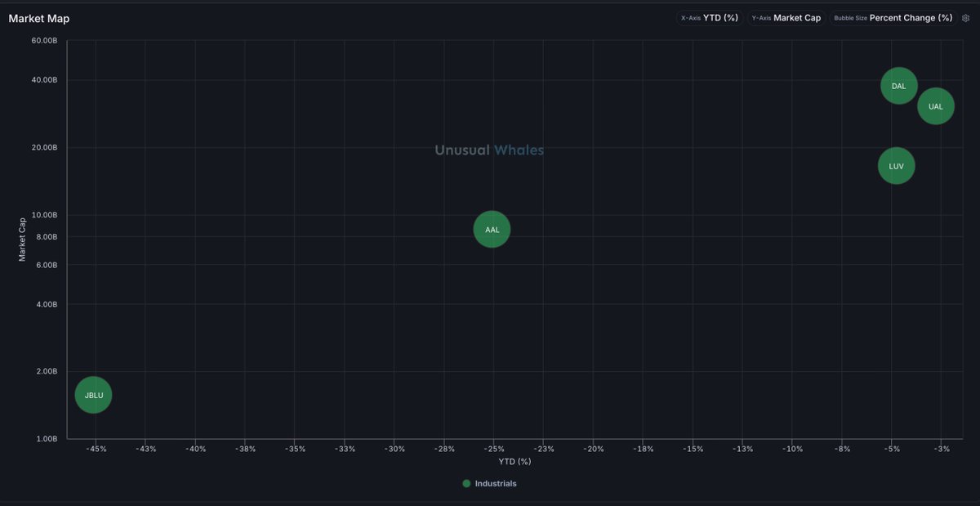Select the AAL bubble
Viewport: 980px width, 506px height.
(x=492, y=230)
